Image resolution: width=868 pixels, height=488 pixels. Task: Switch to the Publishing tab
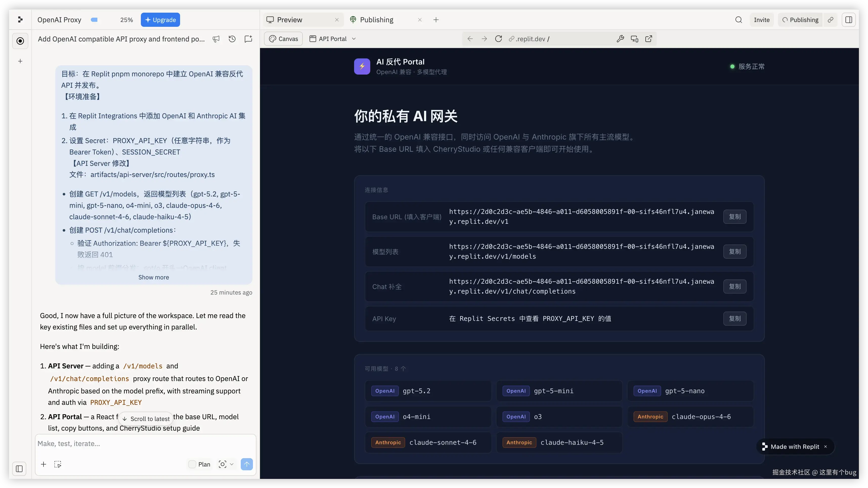376,19
